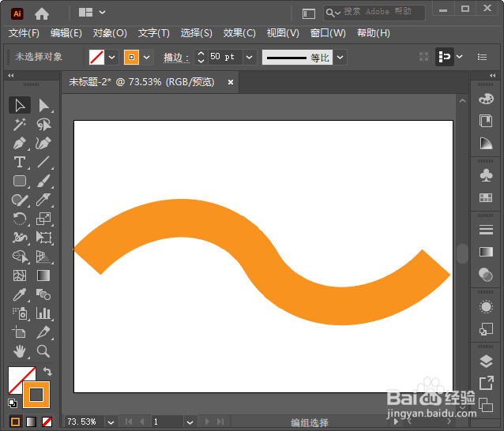Select the Rounded Rectangle tool
Viewport: 504px width, 431px height.
click(20, 181)
